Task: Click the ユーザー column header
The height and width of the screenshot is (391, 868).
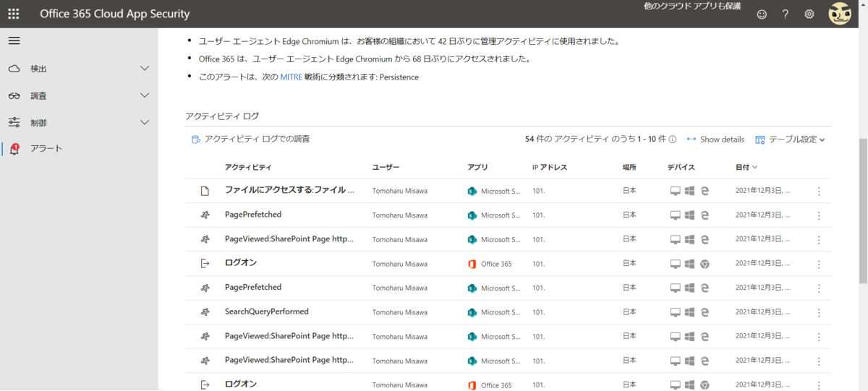Action: pyautogui.click(x=386, y=167)
